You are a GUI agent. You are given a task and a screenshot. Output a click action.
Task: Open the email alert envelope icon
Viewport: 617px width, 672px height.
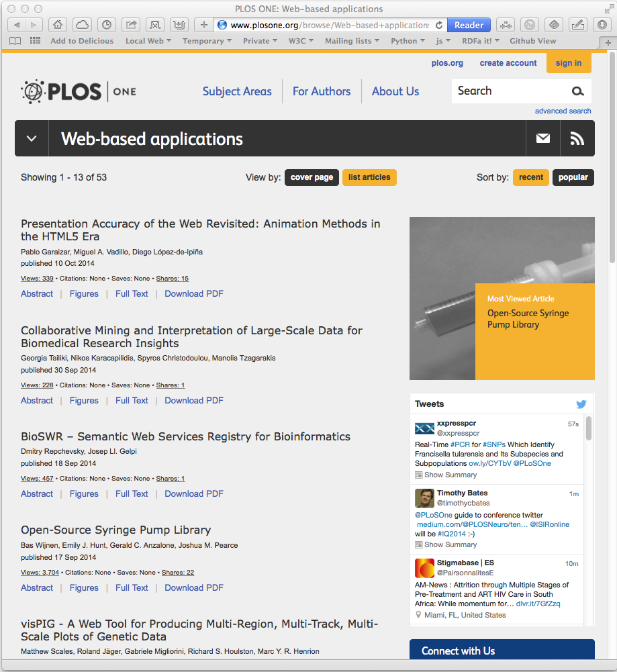click(543, 138)
